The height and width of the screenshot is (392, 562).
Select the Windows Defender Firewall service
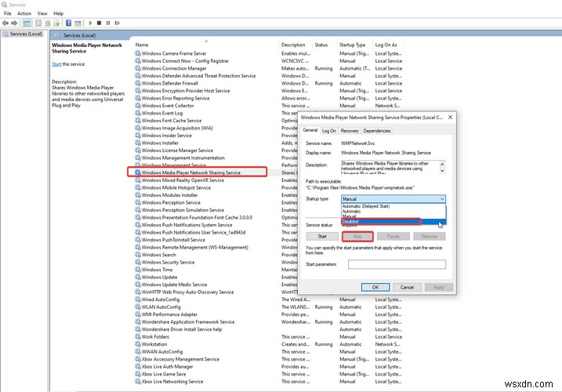tap(269, 83)
